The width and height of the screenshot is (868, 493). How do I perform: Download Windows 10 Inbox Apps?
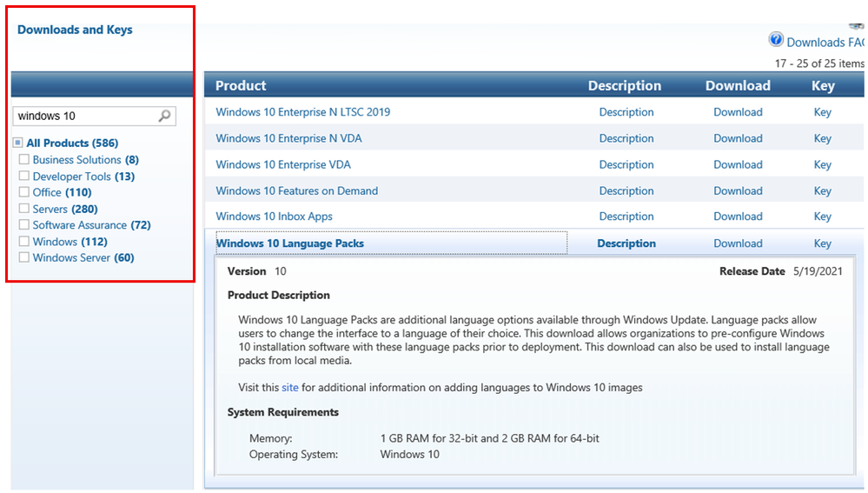(738, 216)
